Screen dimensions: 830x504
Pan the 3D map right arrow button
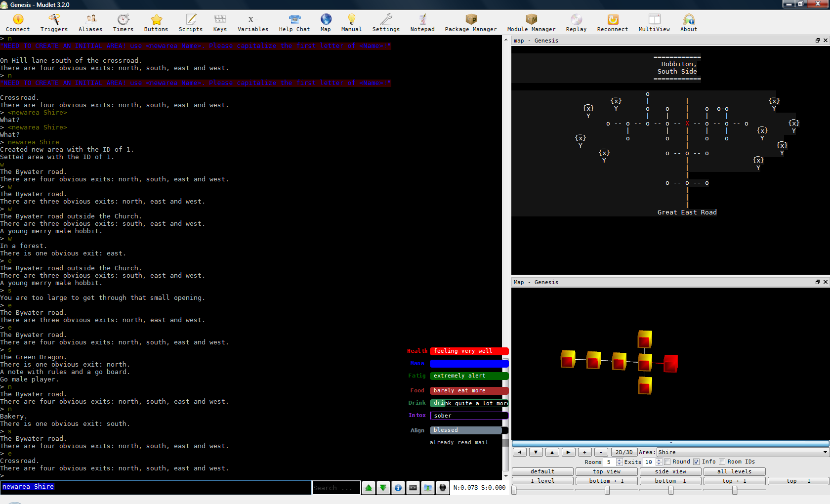pyautogui.click(x=568, y=452)
